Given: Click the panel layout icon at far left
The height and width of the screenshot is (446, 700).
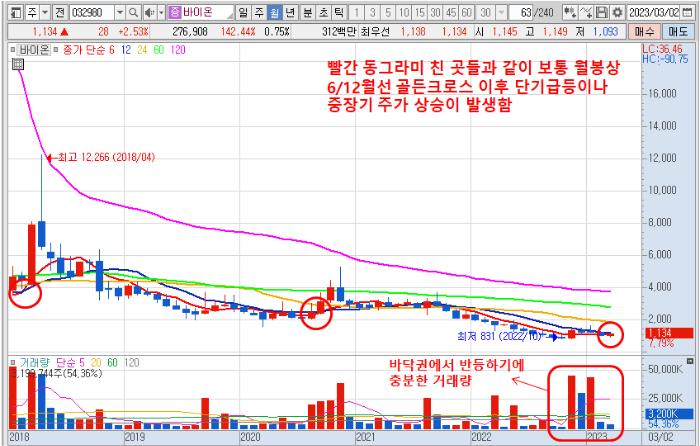Looking at the screenshot, I should 16,13.
